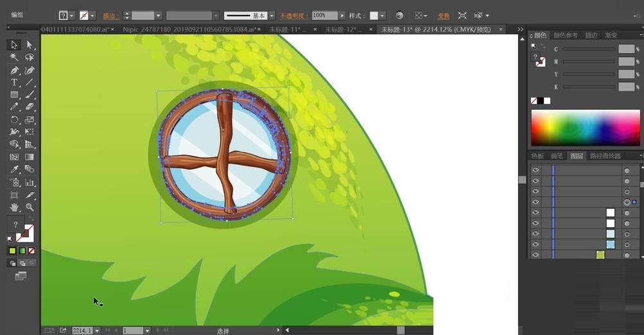Toggle visibility of the top layer row
644x335 pixels.
pyautogui.click(x=535, y=170)
